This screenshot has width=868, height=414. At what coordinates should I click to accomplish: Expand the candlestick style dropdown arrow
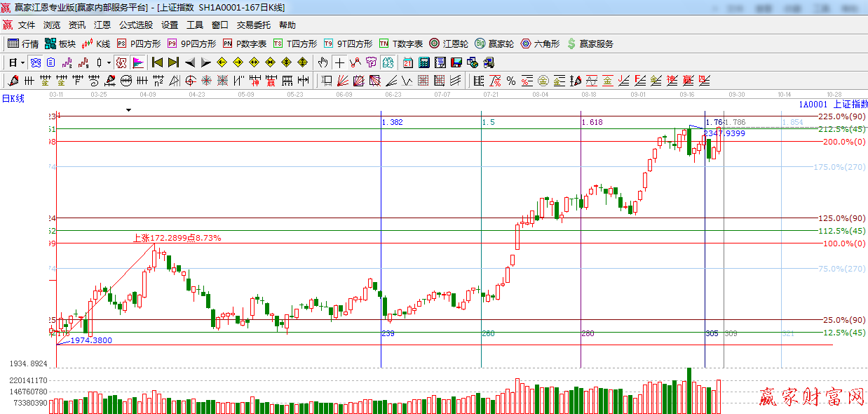click(109, 62)
